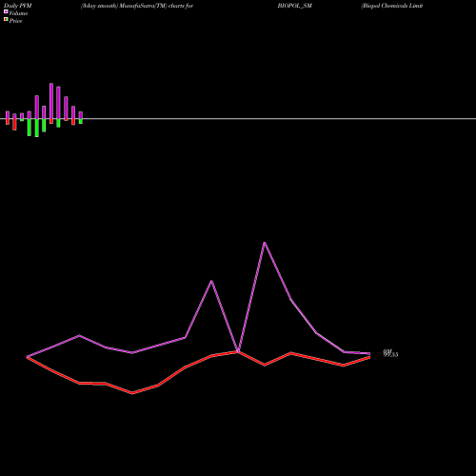This screenshot has width=476, height=476.
Task: Click the 'Daily PVM' title text
Action: (18, 6)
